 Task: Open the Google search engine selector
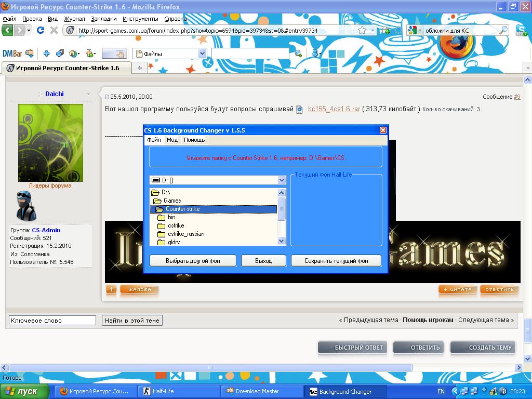click(415, 31)
